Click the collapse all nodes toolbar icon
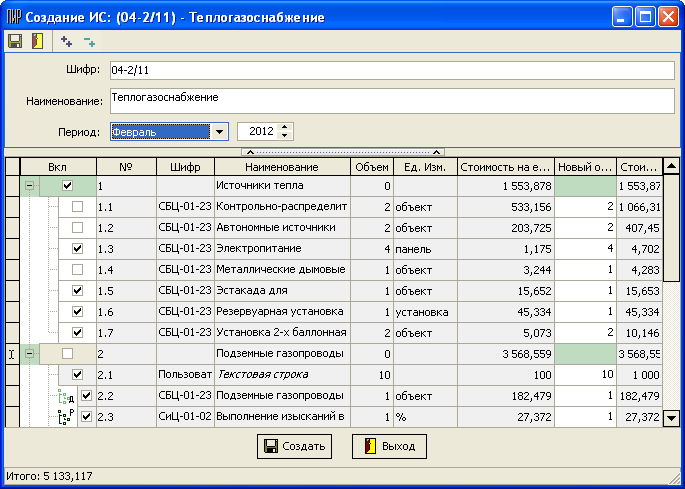Screen dimensions: 685x489 pos(90,41)
